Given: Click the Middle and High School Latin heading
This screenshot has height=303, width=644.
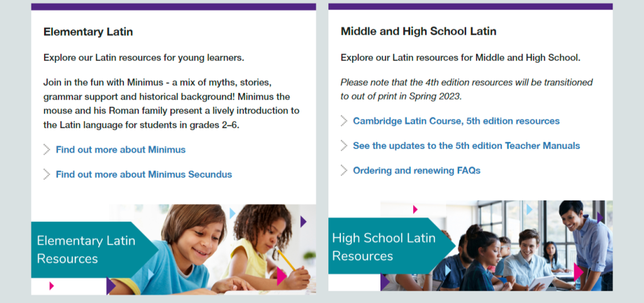Looking at the screenshot, I should (x=418, y=31).
